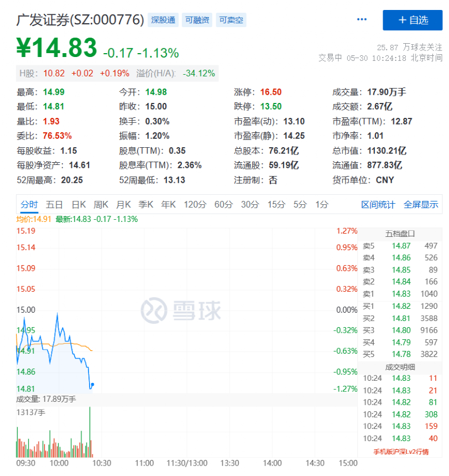Switch to the 日K chart tab
The width and height of the screenshot is (449, 476).
click(x=79, y=204)
